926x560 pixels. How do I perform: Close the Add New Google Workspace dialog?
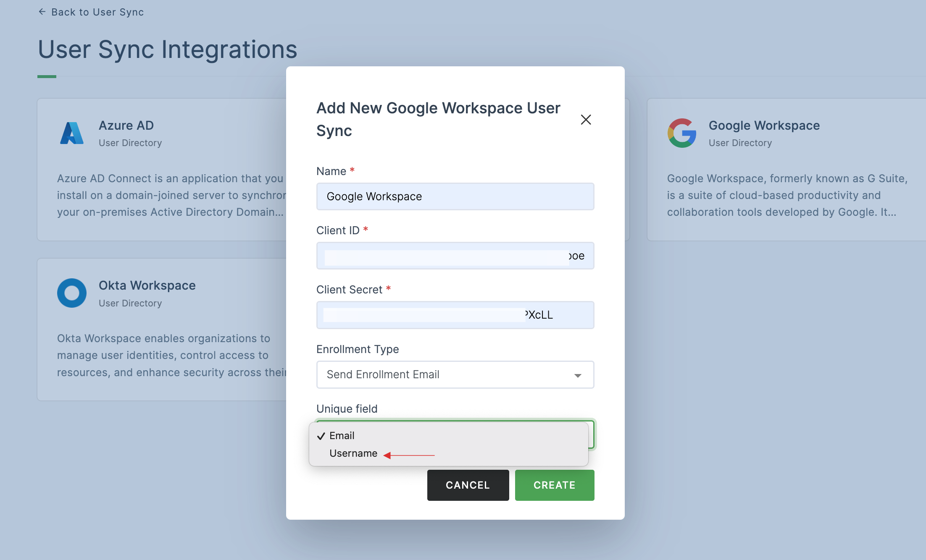(x=586, y=120)
